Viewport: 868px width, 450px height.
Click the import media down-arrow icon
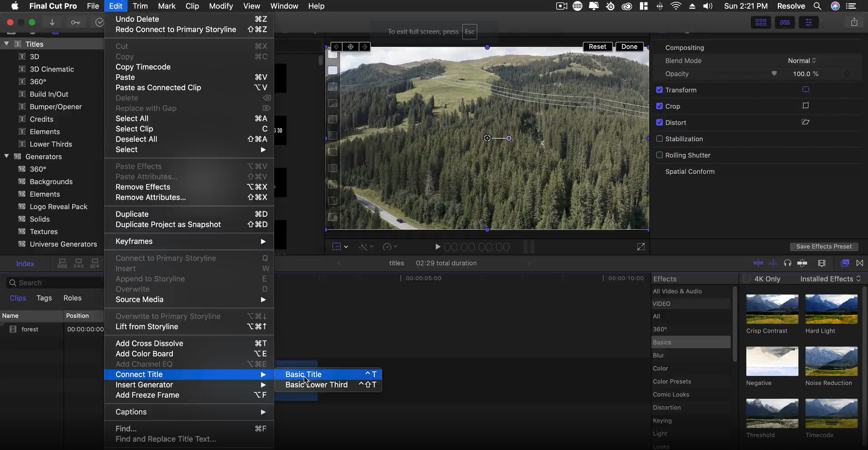pos(52,22)
